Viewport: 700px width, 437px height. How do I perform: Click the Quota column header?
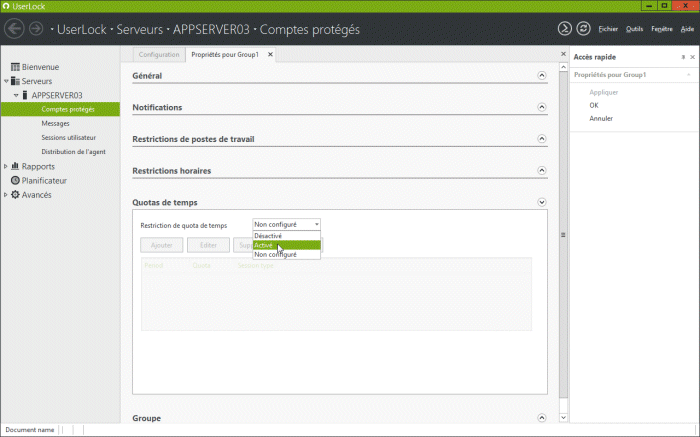pyautogui.click(x=201, y=266)
